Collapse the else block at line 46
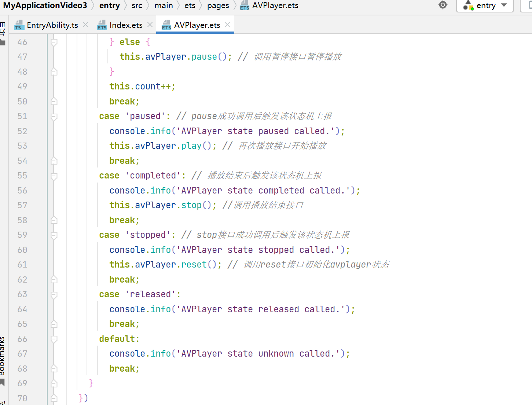The width and height of the screenshot is (532, 405). tap(54, 43)
